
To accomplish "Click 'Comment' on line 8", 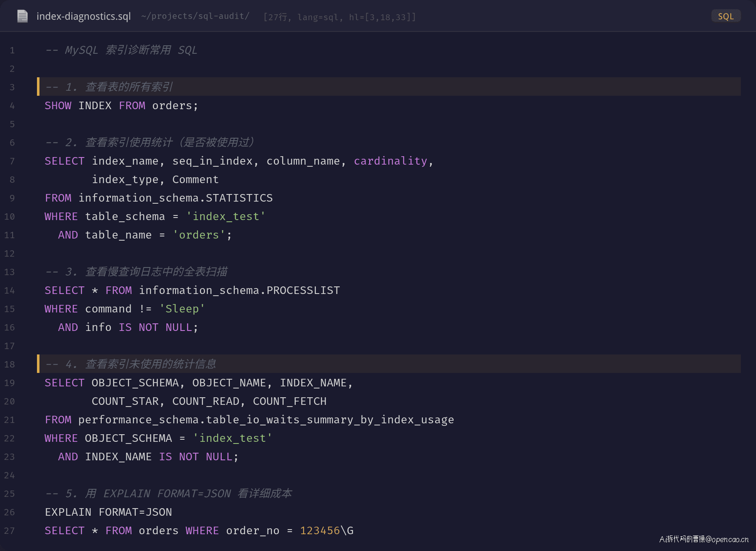I will [196, 179].
